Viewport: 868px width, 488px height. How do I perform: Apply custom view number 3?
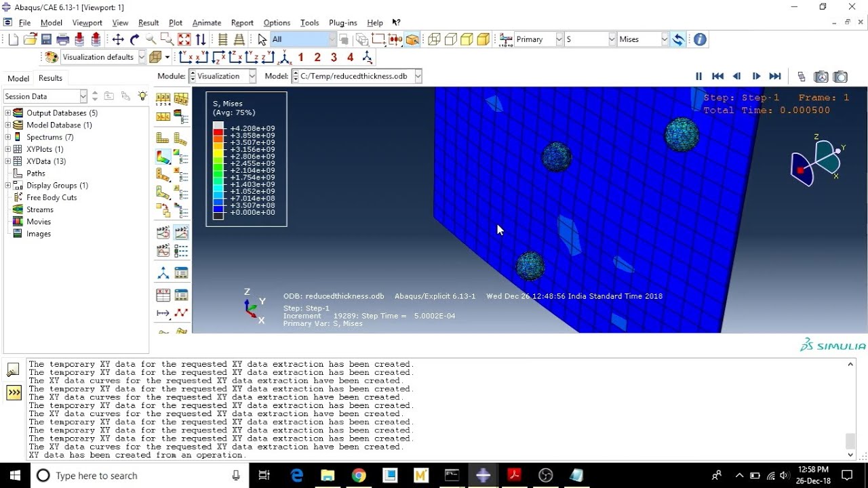click(x=334, y=57)
